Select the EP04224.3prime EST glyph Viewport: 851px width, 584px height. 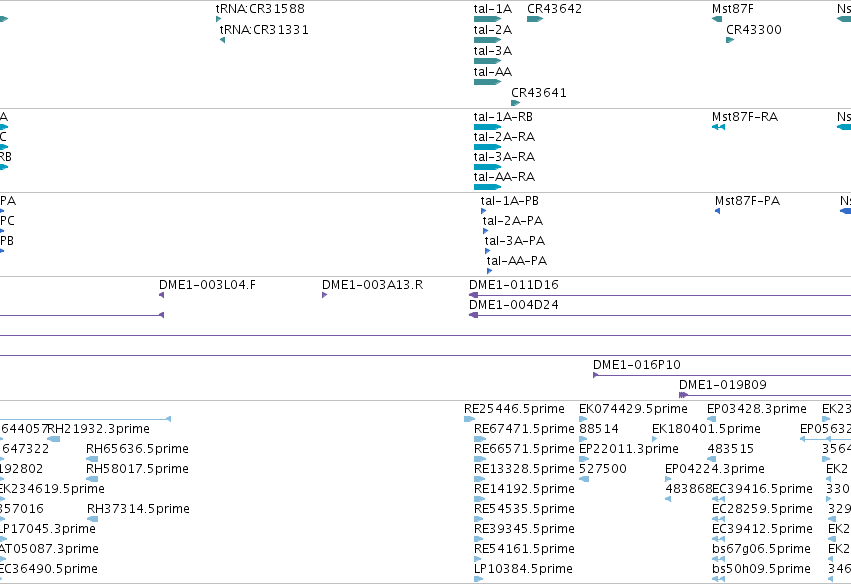point(668,479)
